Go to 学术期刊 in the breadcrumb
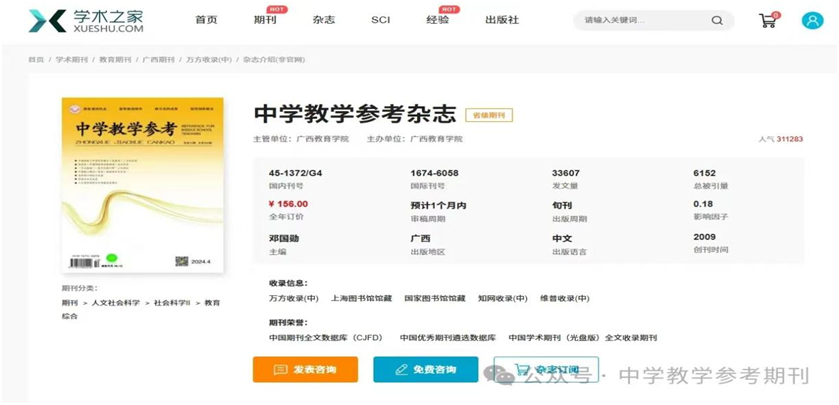 72,60
